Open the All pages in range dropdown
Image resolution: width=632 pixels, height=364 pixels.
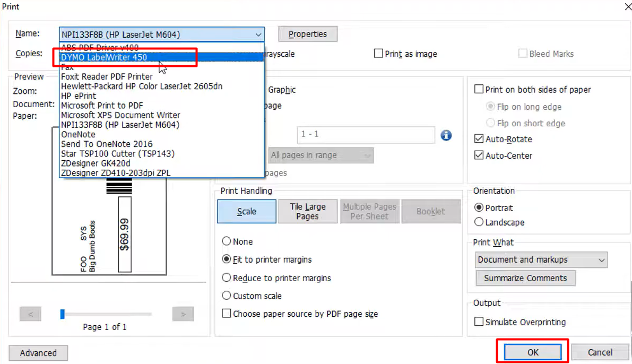pyautogui.click(x=321, y=155)
